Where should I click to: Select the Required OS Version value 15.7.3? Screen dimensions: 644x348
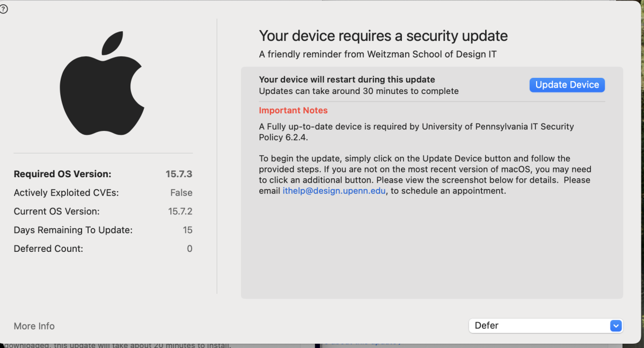(178, 173)
